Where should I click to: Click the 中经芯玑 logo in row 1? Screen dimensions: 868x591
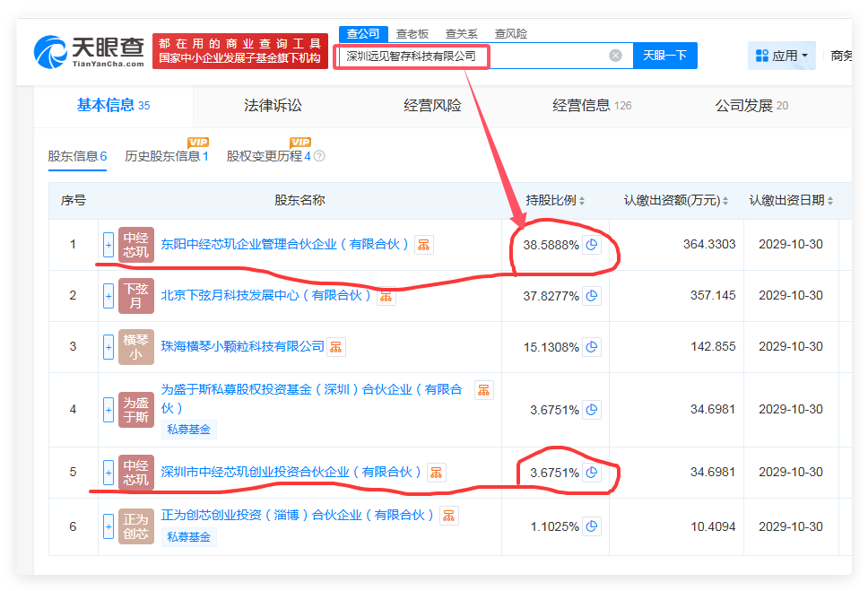coord(136,245)
